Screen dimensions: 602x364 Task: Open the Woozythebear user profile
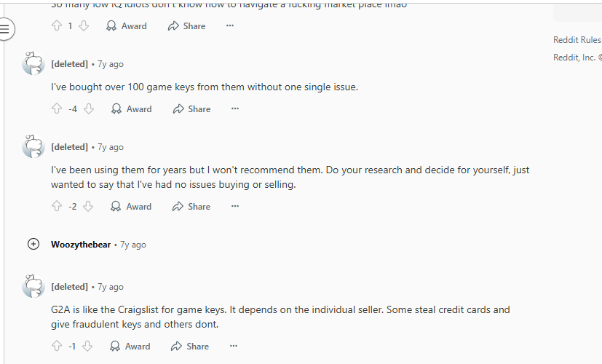(x=81, y=245)
